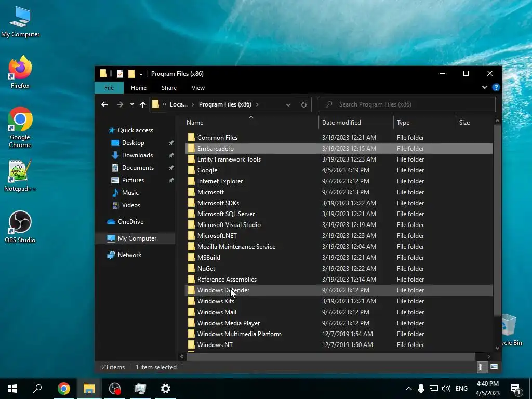Open the Share ribbon tab
Screen dimensions: 532x399
point(169,87)
